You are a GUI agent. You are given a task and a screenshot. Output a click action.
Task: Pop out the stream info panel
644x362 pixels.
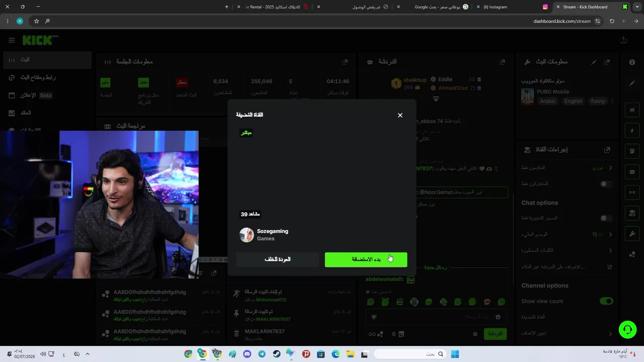(607, 62)
